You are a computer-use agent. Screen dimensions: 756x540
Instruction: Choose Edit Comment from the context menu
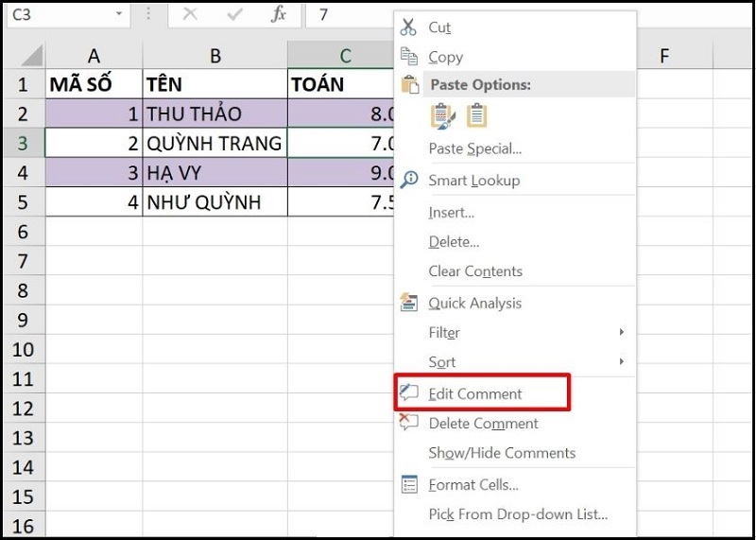475,393
